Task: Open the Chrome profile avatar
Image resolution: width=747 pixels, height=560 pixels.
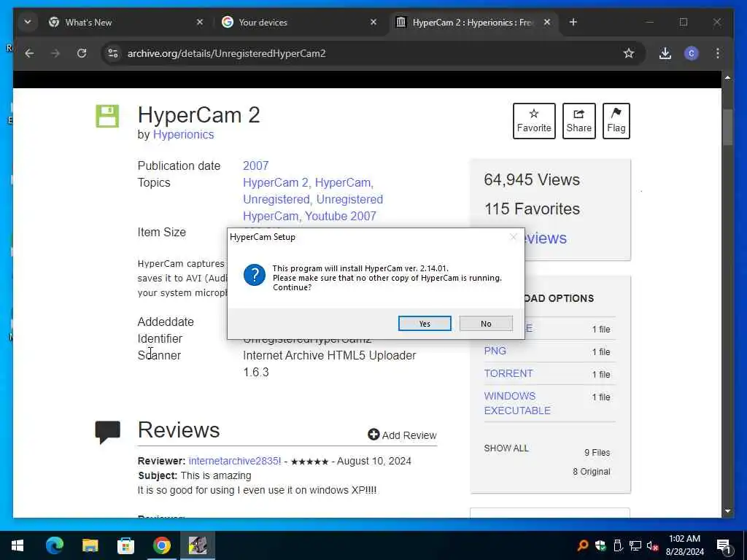Action: click(x=692, y=53)
